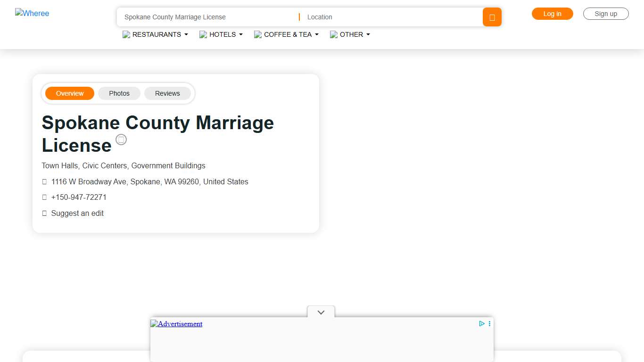Image resolution: width=644 pixels, height=362 pixels.
Task: Select the RESTAURANTS category icon
Action: [126, 34]
